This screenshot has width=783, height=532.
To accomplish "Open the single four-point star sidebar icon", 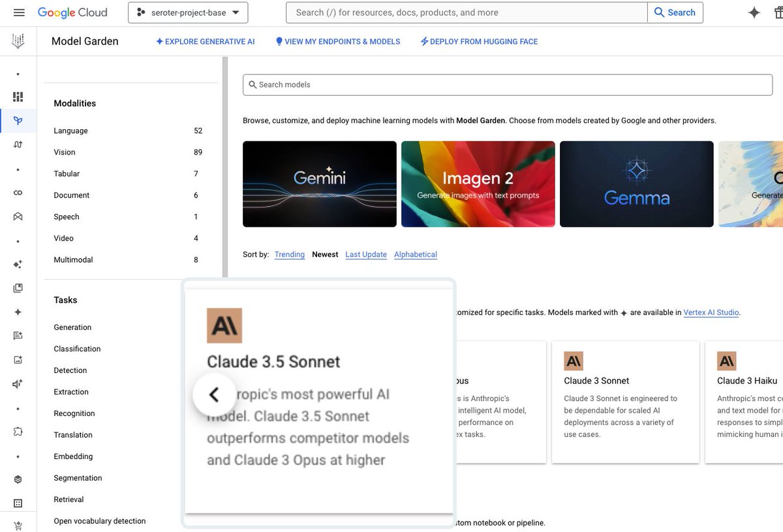I will 18,312.
